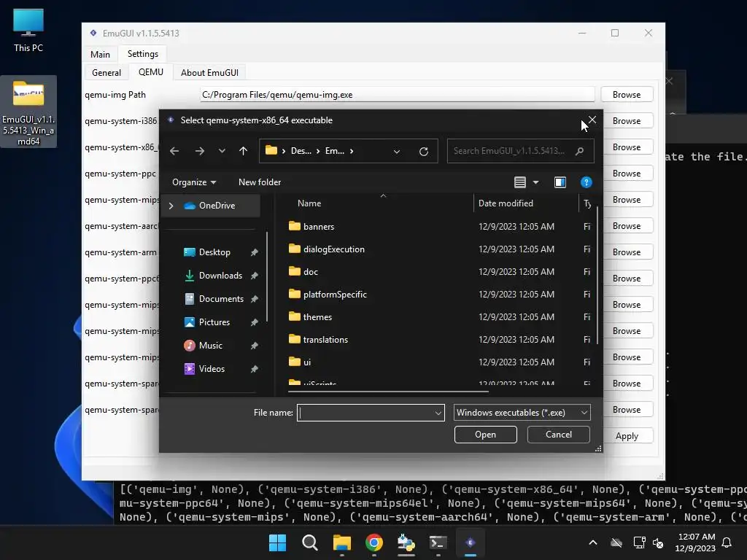Browse for the qemu-img path
The image size is (747, 560).
point(627,95)
